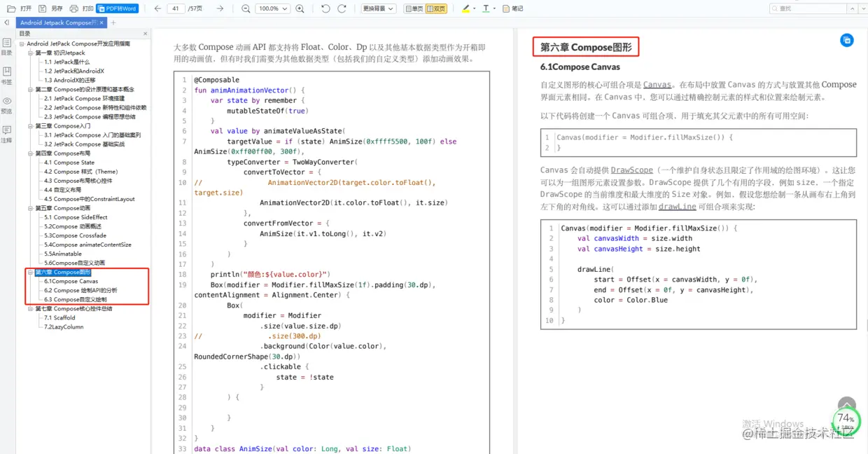Image resolution: width=868 pixels, height=454 pixels.
Task: Close the Android Jetpack Compose tab
Action: (101, 22)
